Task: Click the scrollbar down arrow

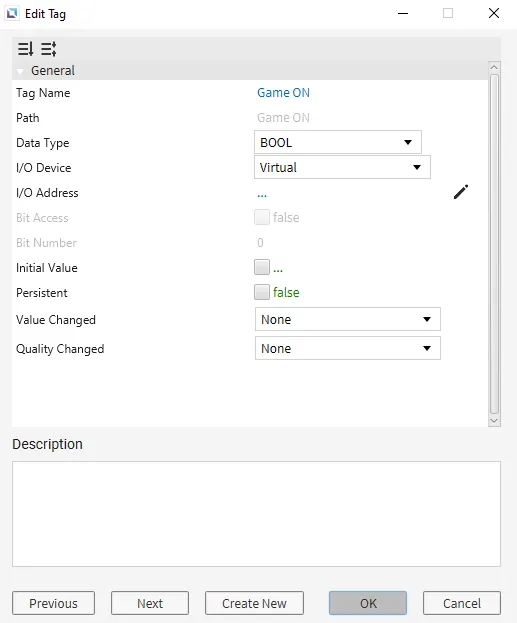Action: tap(494, 421)
